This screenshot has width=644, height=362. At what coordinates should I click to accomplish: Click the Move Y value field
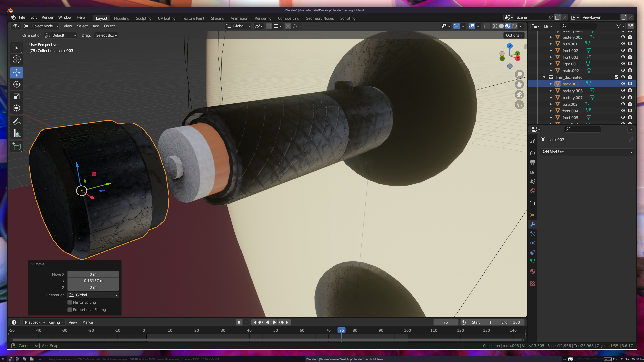(x=93, y=281)
